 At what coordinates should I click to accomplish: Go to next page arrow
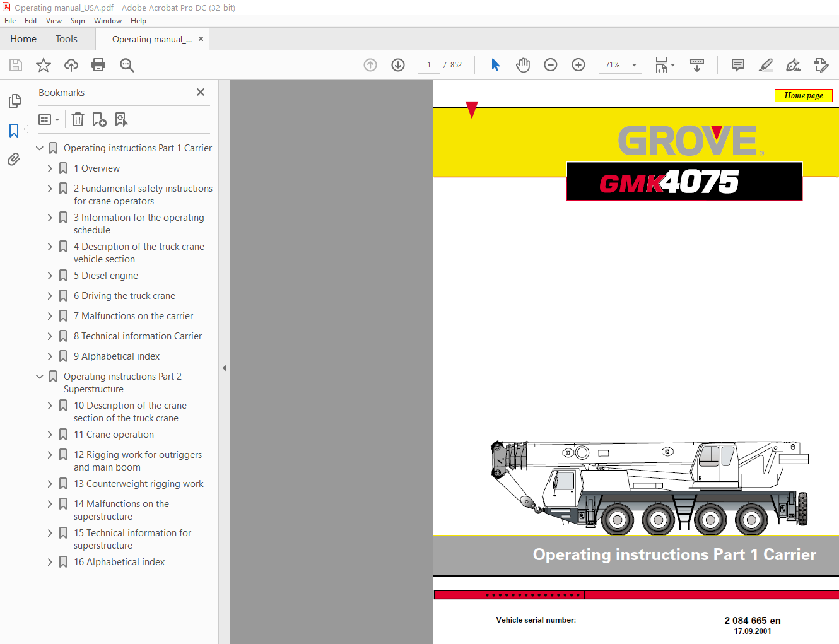(x=398, y=65)
